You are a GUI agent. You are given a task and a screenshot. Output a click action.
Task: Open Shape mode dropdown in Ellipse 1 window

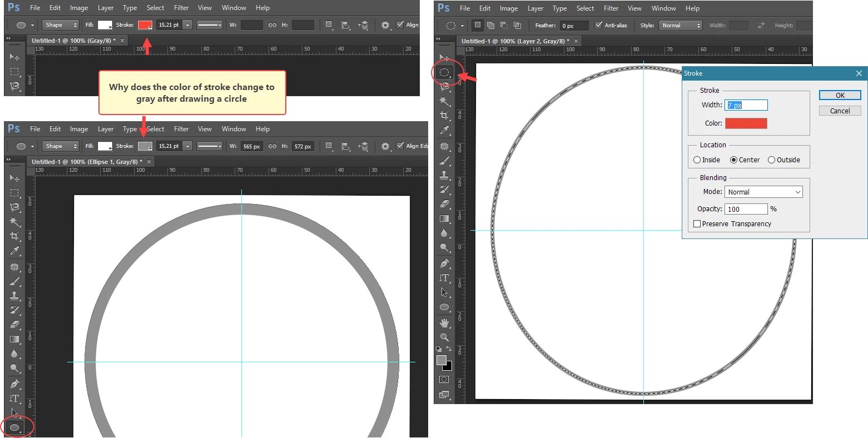click(x=61, y=146)
